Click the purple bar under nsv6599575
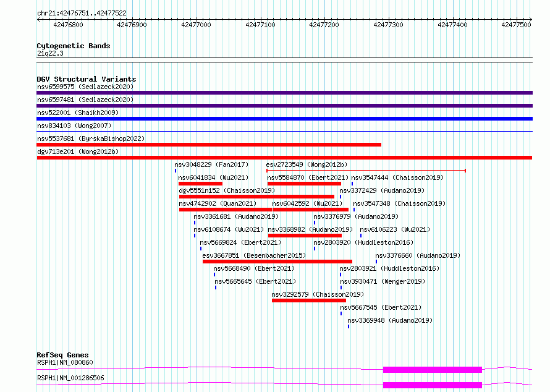This screenshot has height=392, width=550. (284, 93)
